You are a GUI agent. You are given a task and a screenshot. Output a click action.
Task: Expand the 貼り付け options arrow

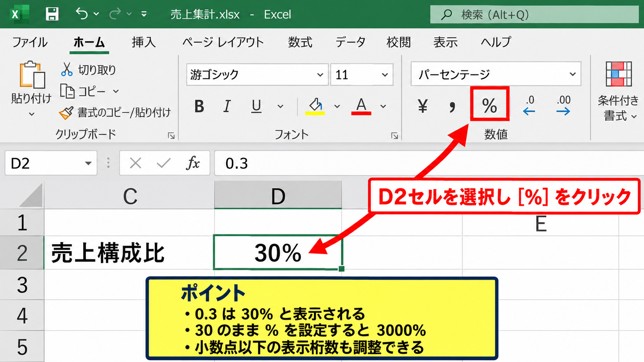click(x=32, y=114)
